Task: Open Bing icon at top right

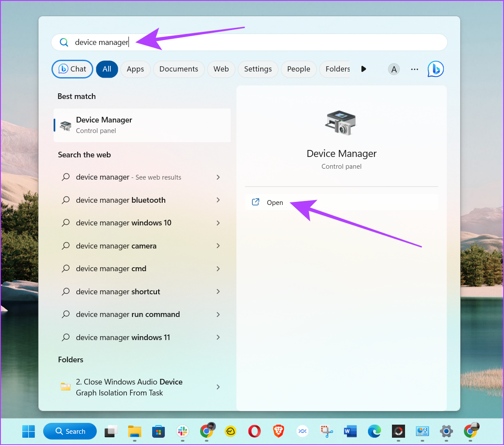Action: click(x=436, y=69)
